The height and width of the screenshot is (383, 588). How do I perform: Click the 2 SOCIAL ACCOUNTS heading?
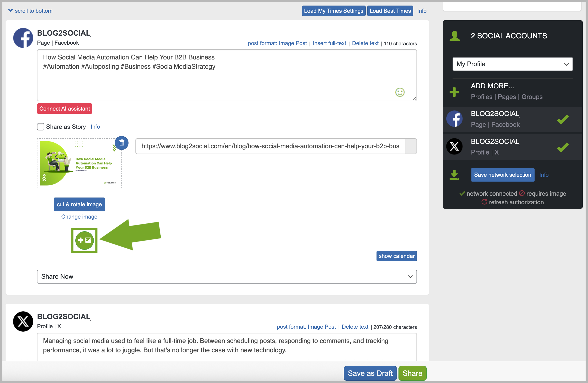point(509,36)
